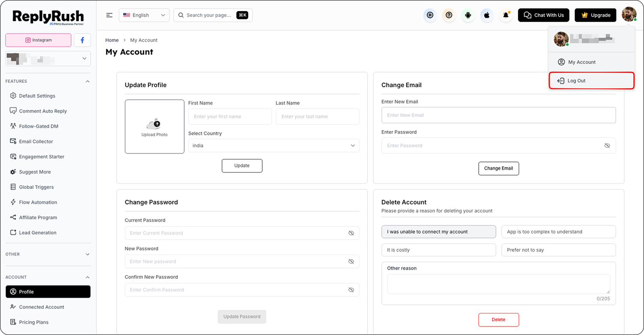Choose reason 'It is costly'
The width and height of the screenshot is (644, 335).
pyautogui.click(x=439, y=250)
